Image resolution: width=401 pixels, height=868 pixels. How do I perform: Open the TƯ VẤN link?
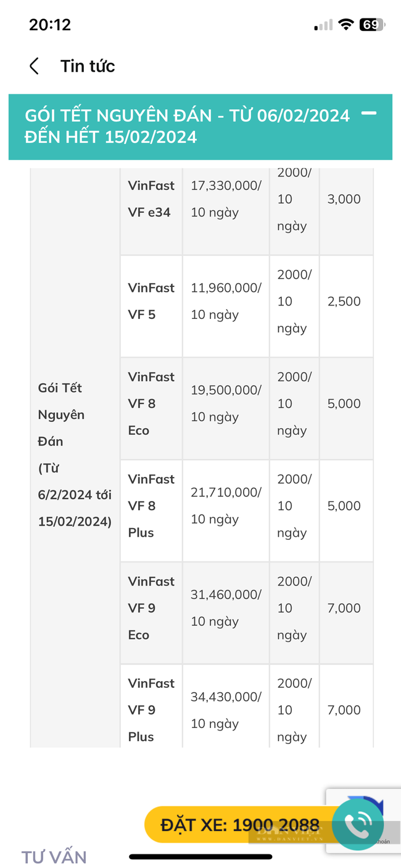pyautogui.click(x=54, y=857)
